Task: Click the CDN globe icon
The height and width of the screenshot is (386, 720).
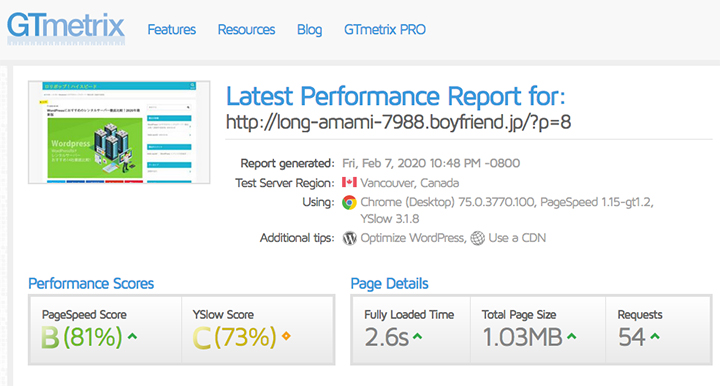Action: 478,238
